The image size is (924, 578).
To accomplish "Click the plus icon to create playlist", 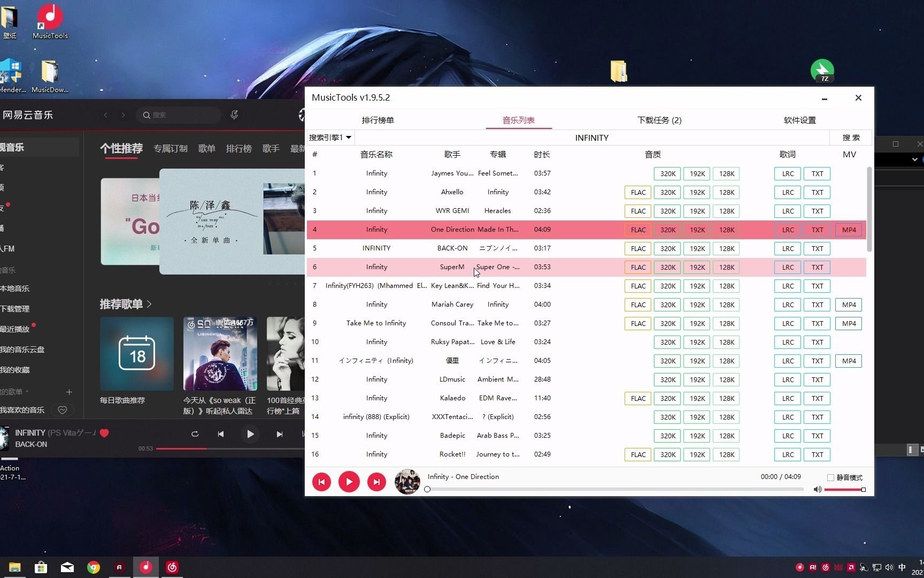I will point(69,392).
